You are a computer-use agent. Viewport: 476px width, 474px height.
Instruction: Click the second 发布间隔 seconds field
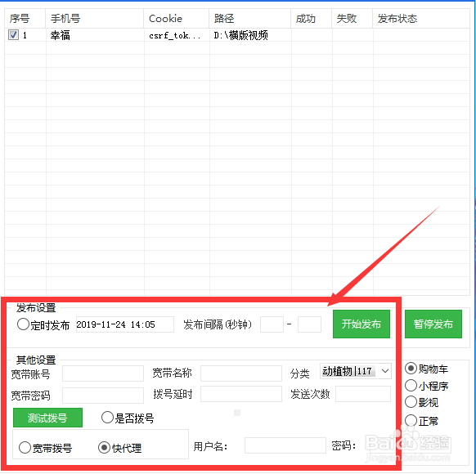pyautogui.click(x=309, y=324)
